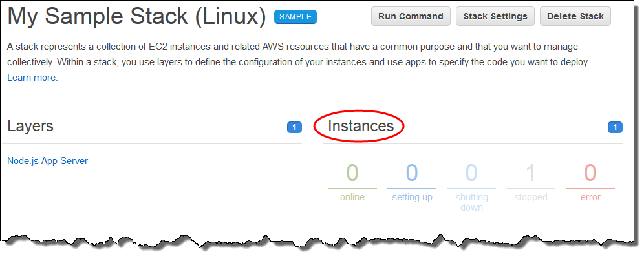Click the red error count number
The height and width of the screenshot is (263, 644).
590,173
